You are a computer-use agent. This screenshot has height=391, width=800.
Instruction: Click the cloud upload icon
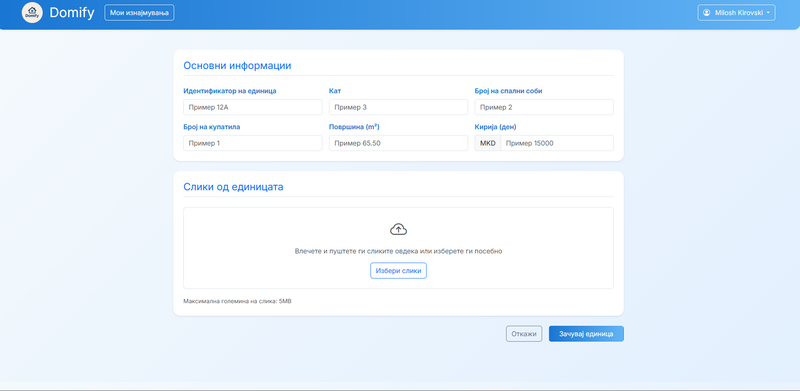398,229
